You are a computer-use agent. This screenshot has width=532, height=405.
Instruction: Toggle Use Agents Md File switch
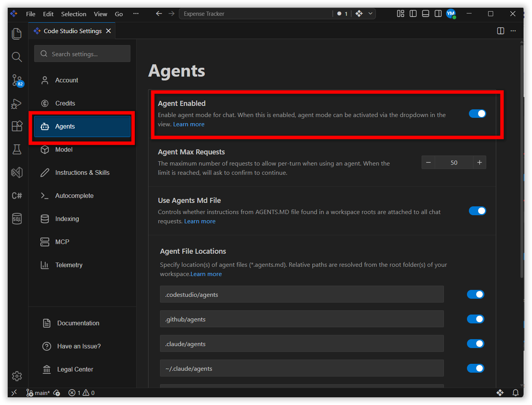click(477, 211)
